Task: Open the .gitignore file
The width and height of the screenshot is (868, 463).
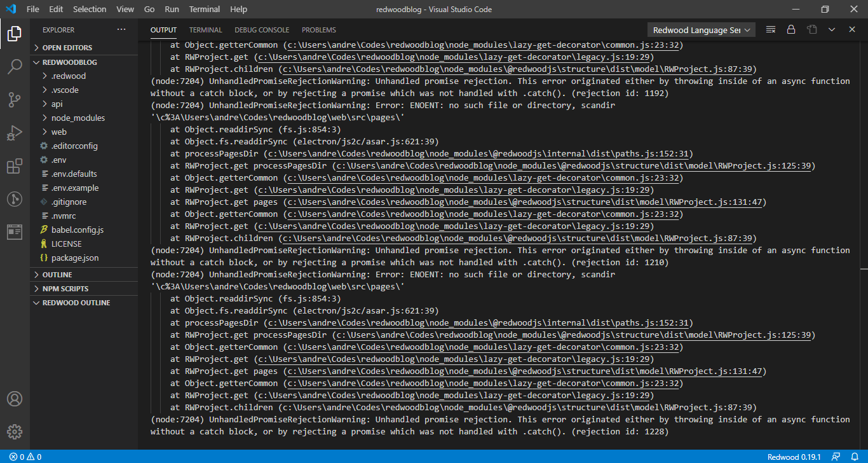Action: [x=84, y=202]
